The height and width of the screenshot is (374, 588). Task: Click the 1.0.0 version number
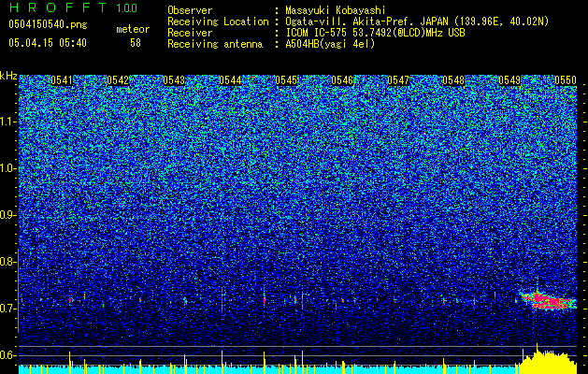[x=126, y=8]
